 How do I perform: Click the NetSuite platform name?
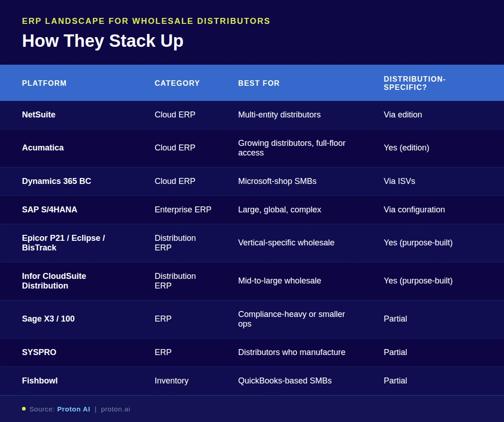tap(38, 115)
